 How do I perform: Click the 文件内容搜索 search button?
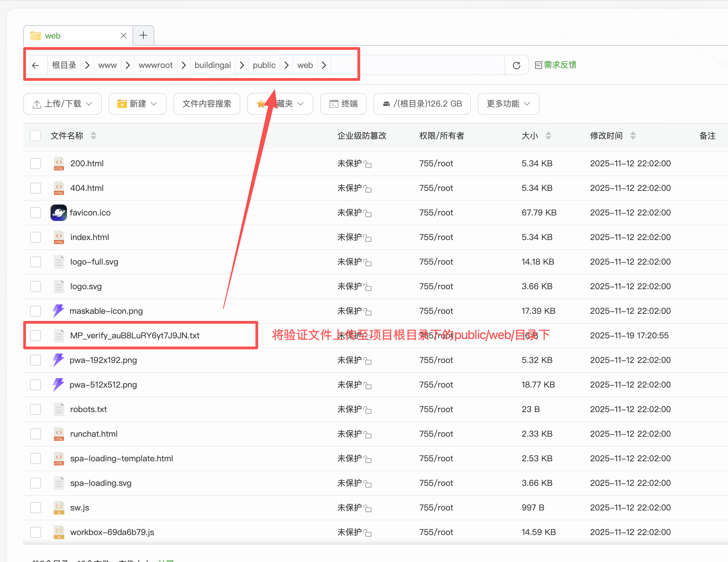point(207,103)
